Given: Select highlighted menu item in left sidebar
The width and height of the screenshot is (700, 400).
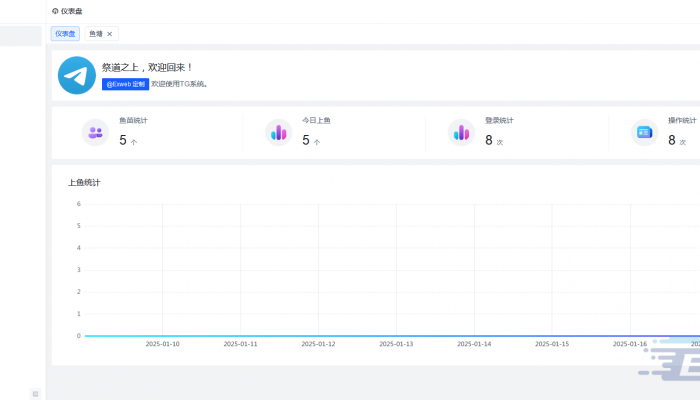Looking at the screenshot, I should coord(21,36).
